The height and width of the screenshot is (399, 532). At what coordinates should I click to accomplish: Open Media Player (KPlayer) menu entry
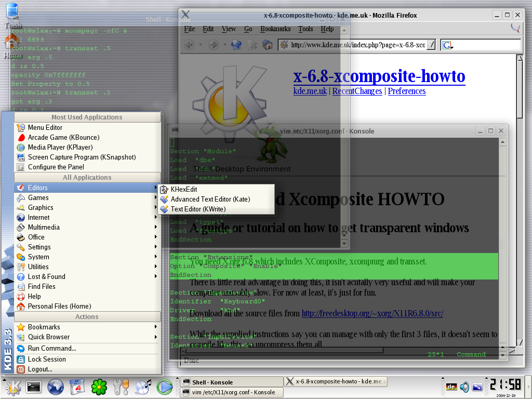[x=87, y=147]
